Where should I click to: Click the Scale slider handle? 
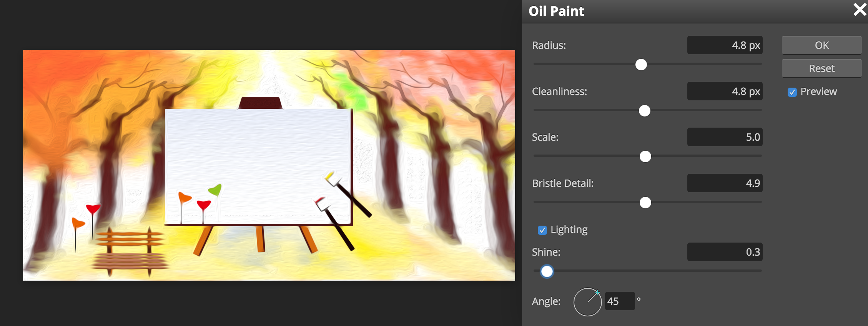(645, 156)
